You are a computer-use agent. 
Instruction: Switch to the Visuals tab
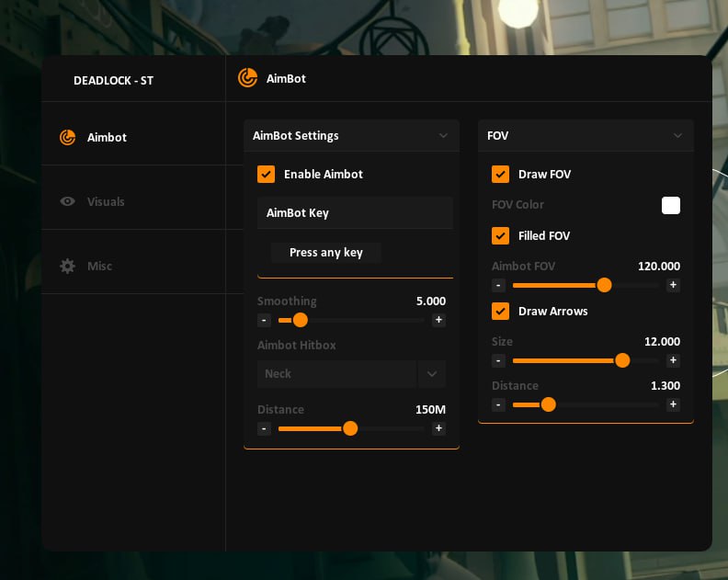[106, 201]
